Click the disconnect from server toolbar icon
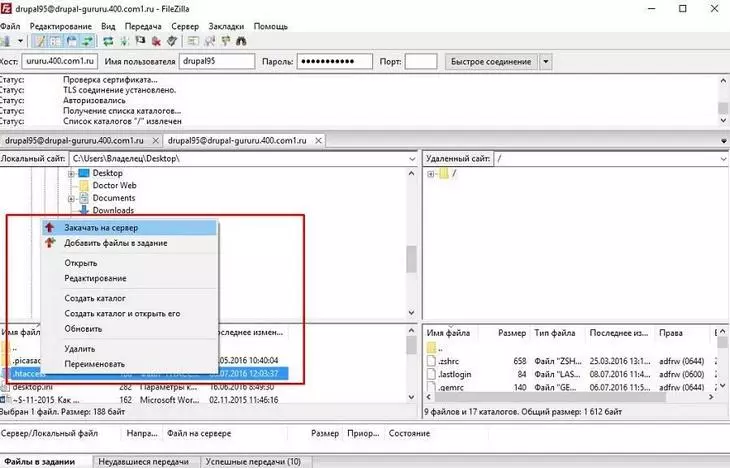Image resolution: width=730 pixels, height=468 pixels. coord(155,42)
